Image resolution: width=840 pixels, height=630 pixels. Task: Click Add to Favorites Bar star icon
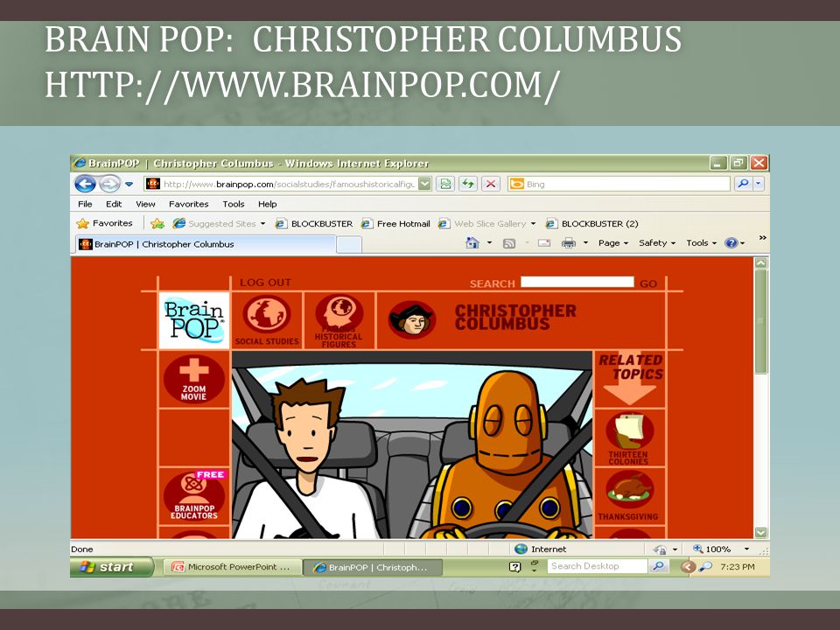(x=157, y=223)
